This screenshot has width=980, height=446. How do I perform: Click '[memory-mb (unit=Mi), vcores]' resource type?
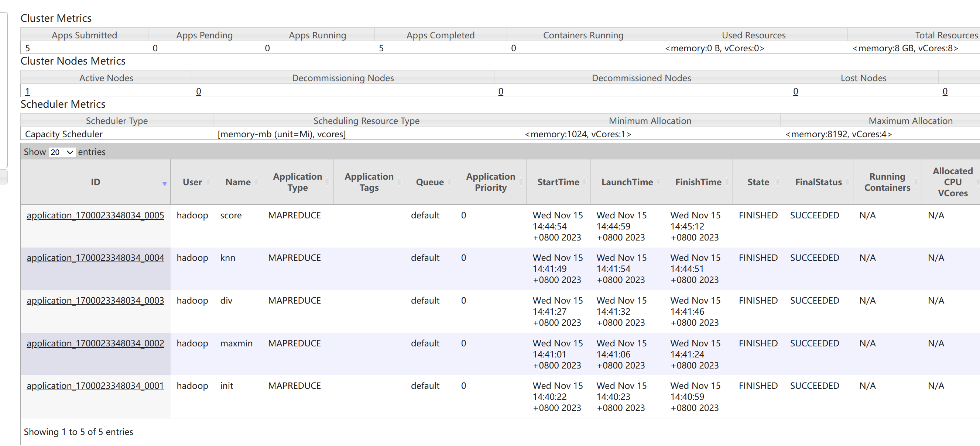click(281, 134)
